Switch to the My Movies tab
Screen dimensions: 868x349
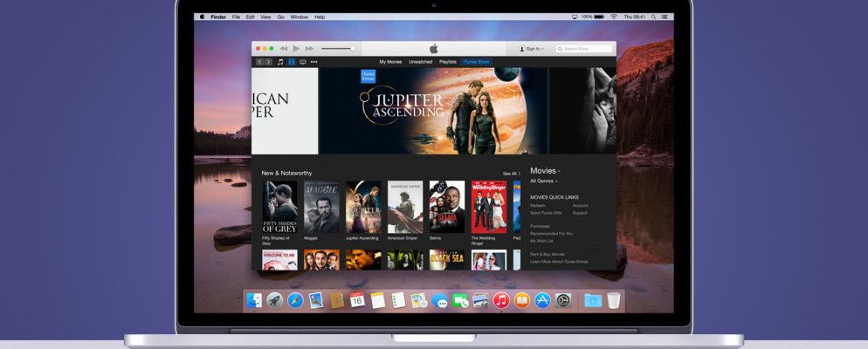[390, 62]
